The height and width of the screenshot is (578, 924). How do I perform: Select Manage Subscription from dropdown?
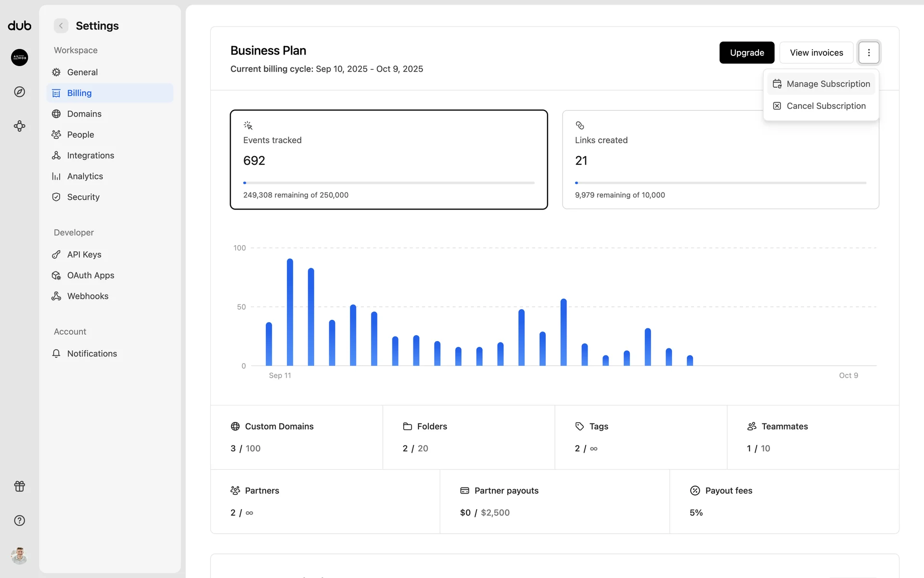click(821, 84)
